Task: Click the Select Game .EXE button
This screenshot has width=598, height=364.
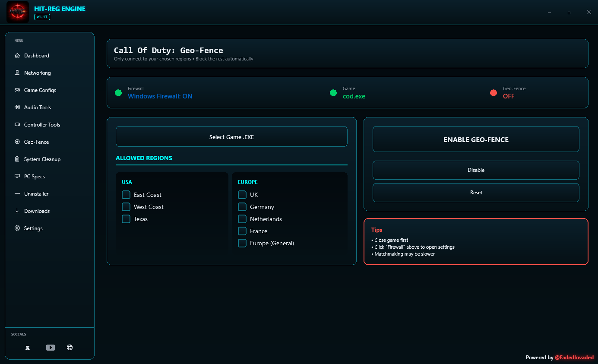Action: click(231, 136)
